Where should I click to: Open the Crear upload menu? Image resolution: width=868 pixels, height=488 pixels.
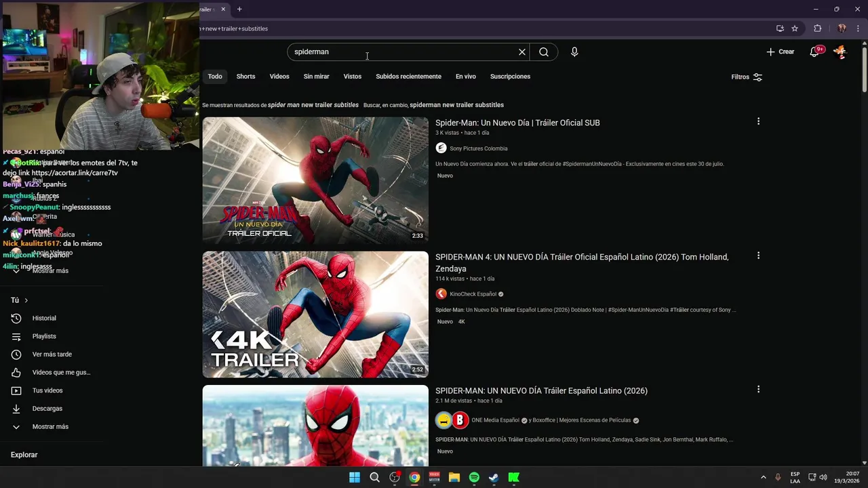(x=781, y=52)
